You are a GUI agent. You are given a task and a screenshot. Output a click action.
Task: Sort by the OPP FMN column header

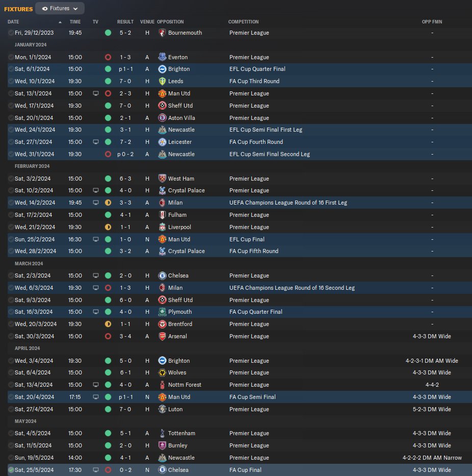click(x=432, y=22)
